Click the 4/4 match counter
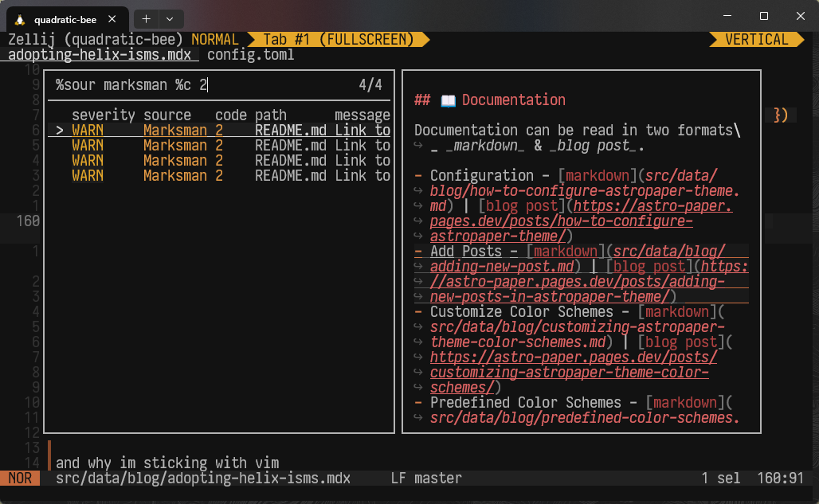819x504 pixels. coord(370,85)
